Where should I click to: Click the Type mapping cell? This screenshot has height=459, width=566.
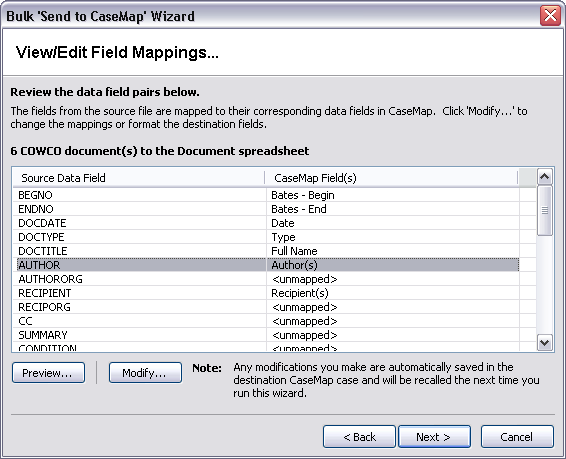pos(393,237)
